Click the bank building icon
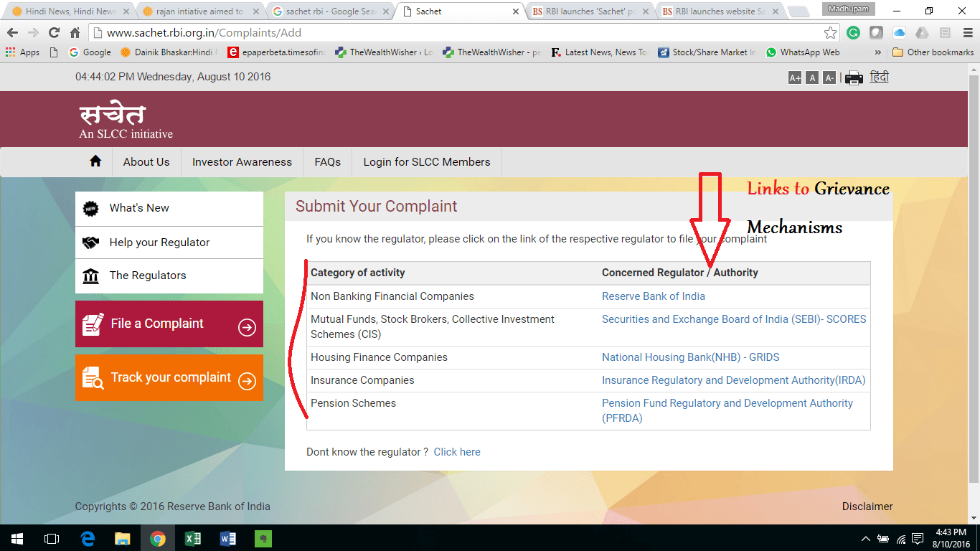Screen dimensions: 980x551 tap(90, 276)
